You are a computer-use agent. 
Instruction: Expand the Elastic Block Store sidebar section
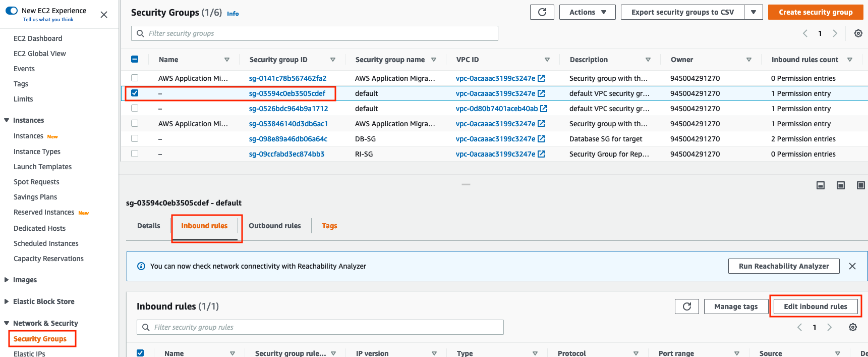pos(7,301)
